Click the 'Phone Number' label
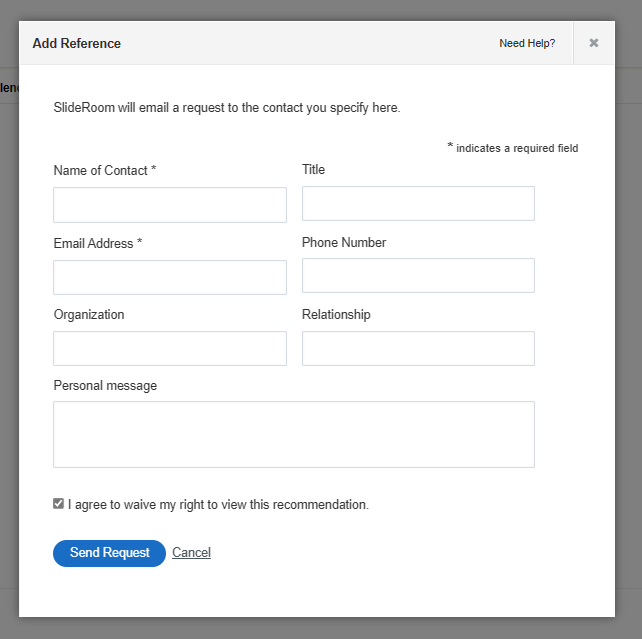The image size is (642, 639). tap(344, 242)
